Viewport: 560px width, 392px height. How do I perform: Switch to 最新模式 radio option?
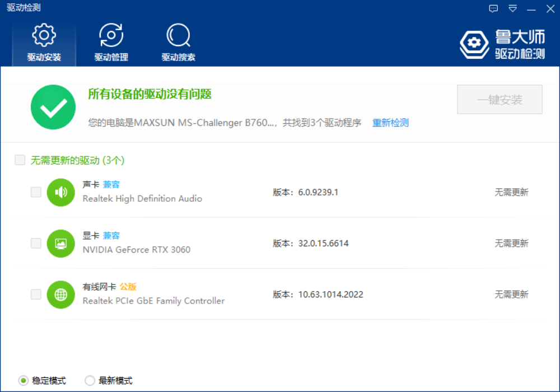click(x=90, y=381)
